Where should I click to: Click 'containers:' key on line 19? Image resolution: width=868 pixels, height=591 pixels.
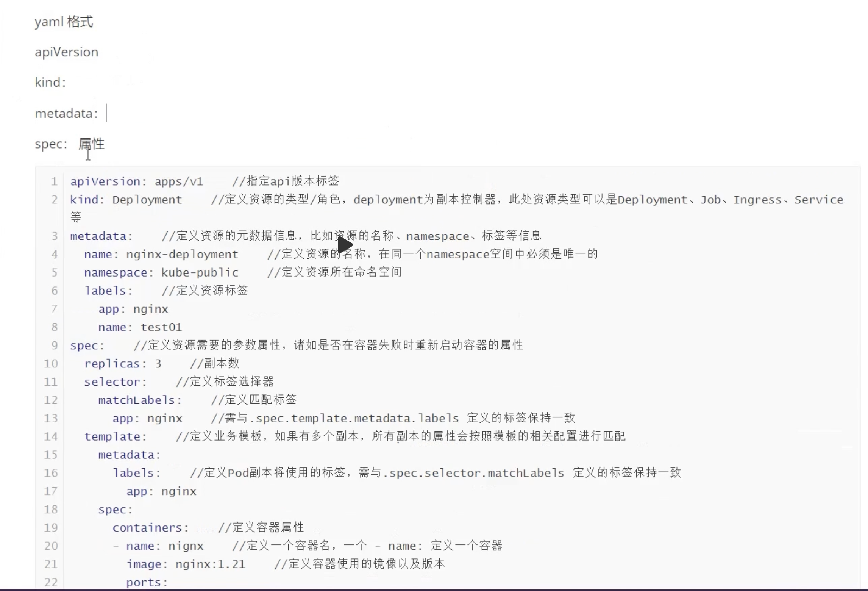tap(151, 528)
